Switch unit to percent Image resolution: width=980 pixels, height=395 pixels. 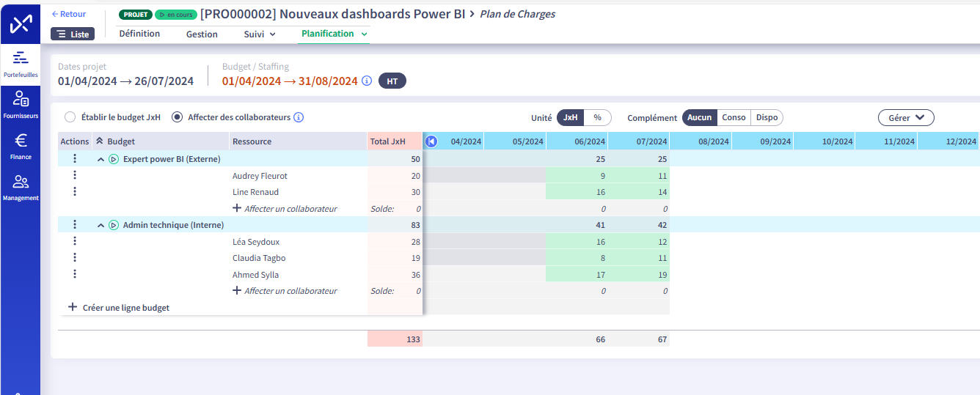[597, 117]
